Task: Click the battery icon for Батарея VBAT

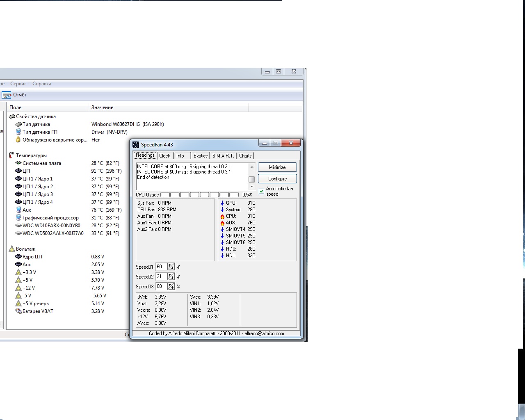Action: [18, 311]
